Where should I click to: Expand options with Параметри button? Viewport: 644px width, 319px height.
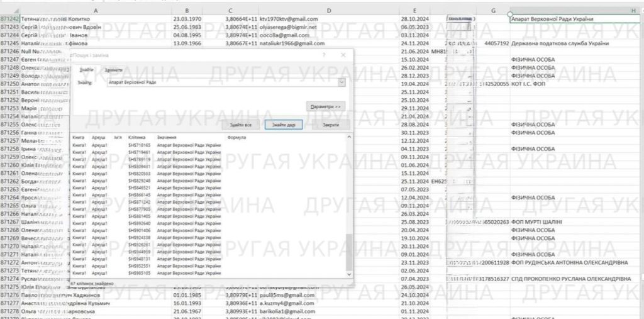(x=326, y=107)
